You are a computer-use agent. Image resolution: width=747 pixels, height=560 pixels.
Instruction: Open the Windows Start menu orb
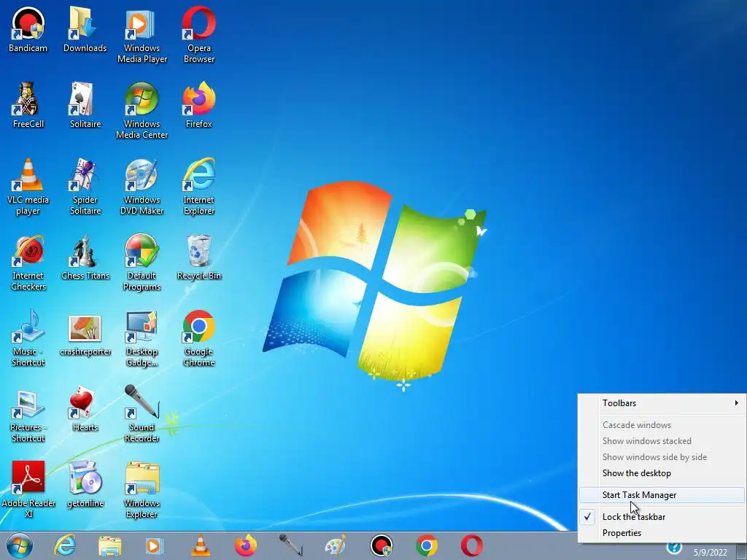click(20, 545)
